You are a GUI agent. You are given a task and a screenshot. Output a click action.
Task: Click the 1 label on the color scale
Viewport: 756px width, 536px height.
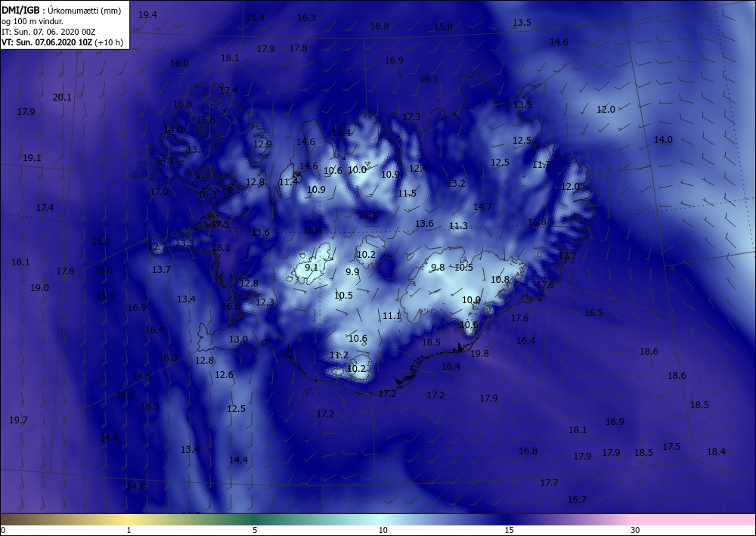(x=129, y=530)
